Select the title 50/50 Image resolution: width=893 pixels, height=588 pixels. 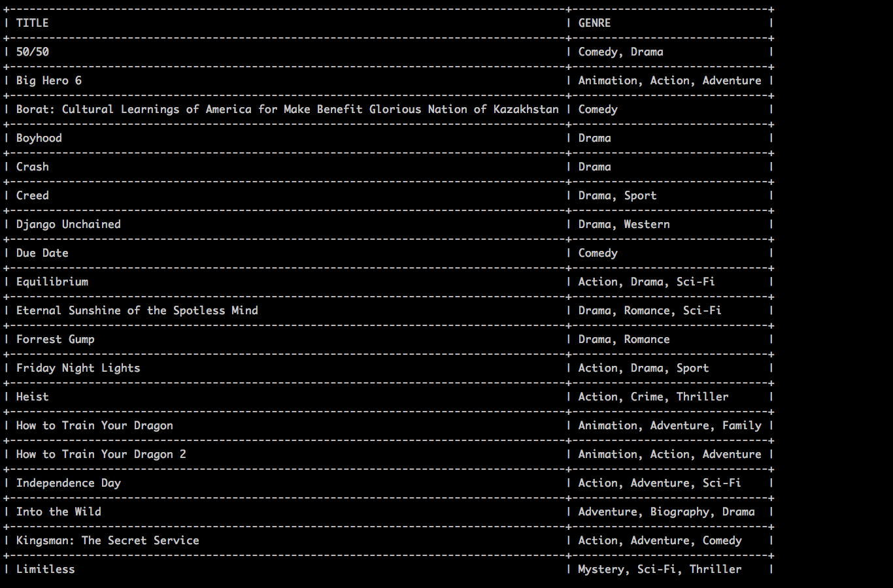click(32, 52)
